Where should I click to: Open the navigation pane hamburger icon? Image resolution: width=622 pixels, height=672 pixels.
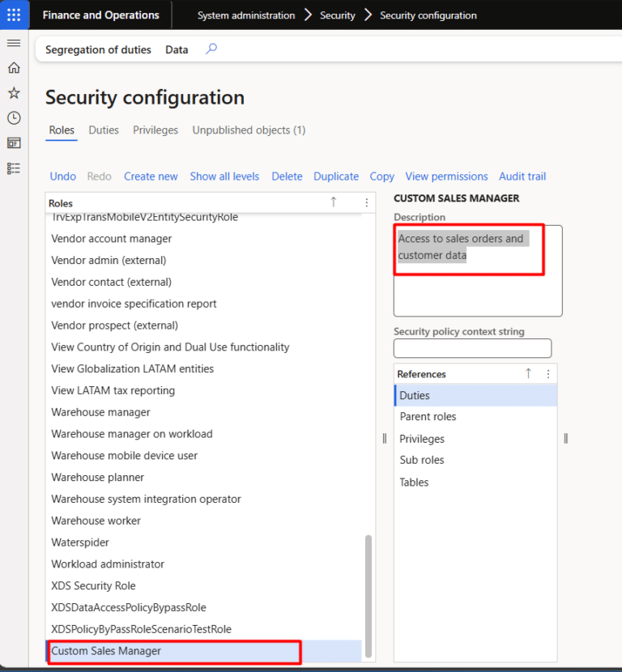(x=13, y=43)
